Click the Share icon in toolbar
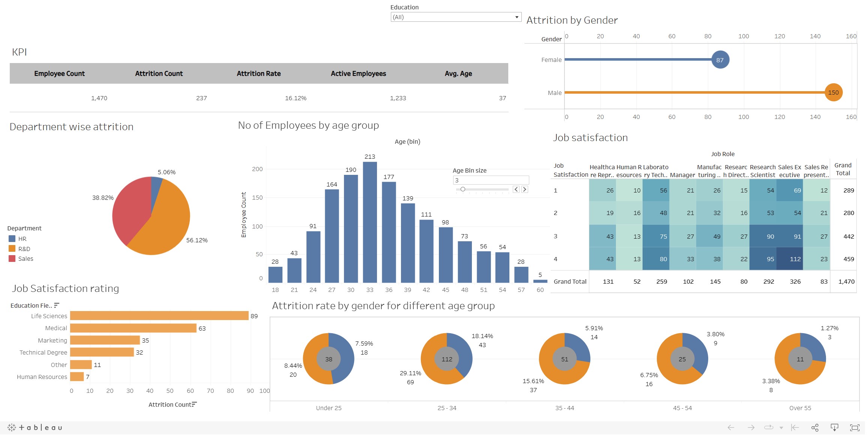 click(x=815, y=427)
